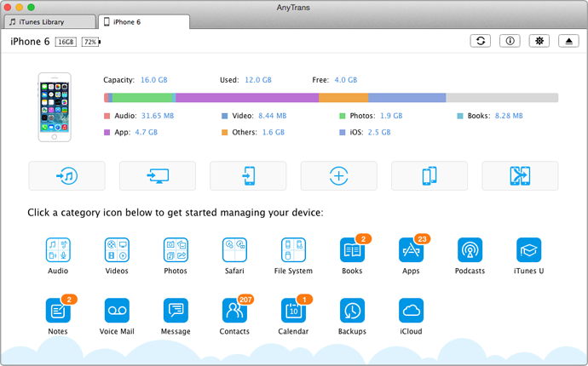
Task: Click the refresh device button
Action: click(x=481, y=41)
